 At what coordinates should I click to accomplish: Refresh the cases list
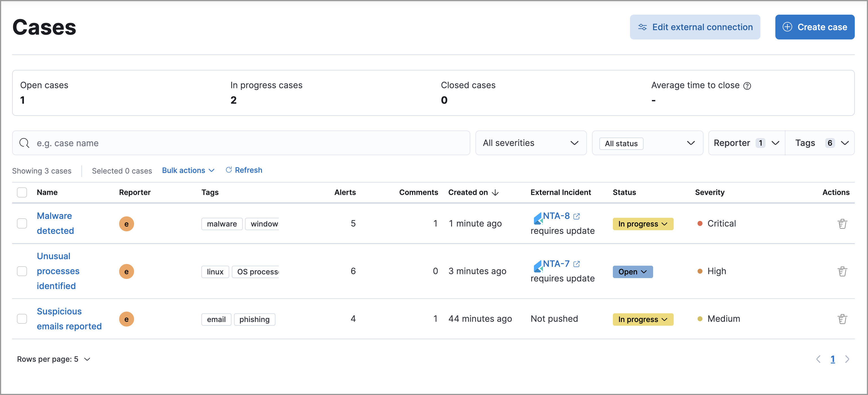[x=244, y=170]
